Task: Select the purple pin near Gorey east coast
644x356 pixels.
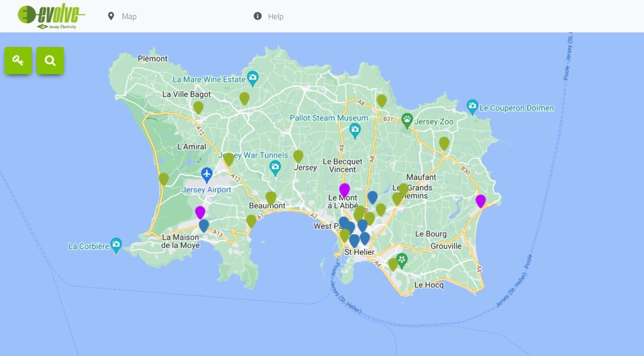Action: [x=480, y=201]
